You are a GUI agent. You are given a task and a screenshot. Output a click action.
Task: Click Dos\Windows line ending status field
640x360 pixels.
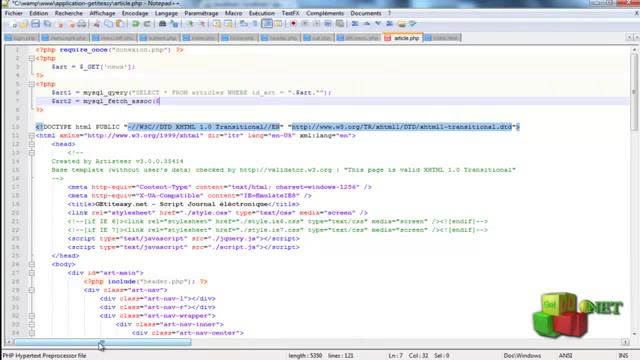(x=522, y=356)
